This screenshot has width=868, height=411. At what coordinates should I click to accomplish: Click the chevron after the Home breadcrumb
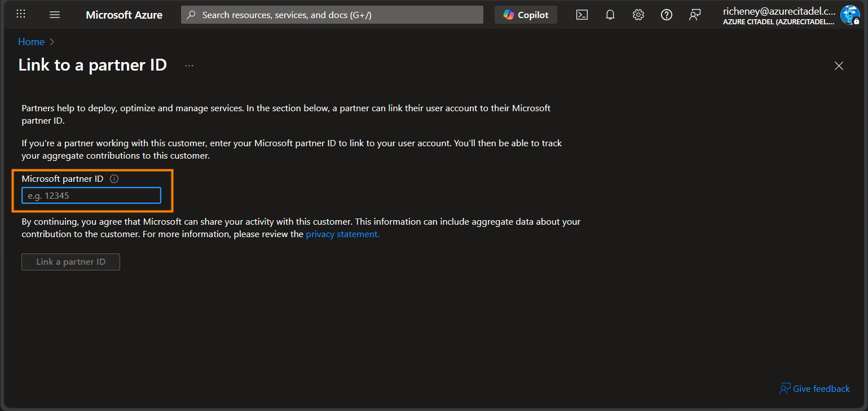point(52,42)
